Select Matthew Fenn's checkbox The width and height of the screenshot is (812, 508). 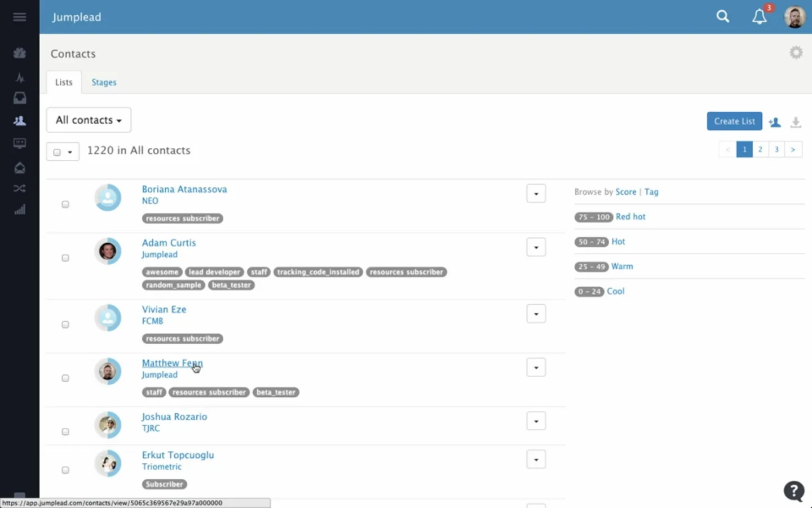(65, 378)
